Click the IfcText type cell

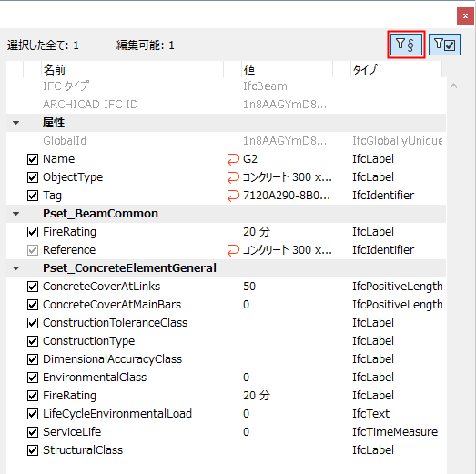pyautogui.click(x=370, y=414)
